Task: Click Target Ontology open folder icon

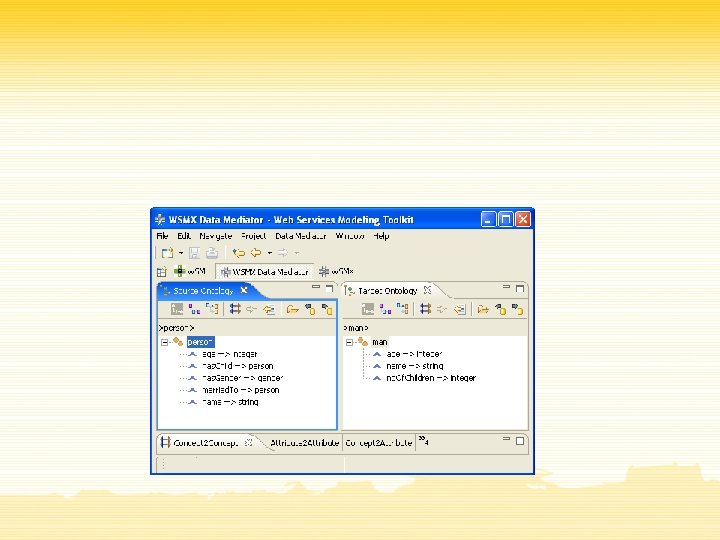Action: click(483, 309)
